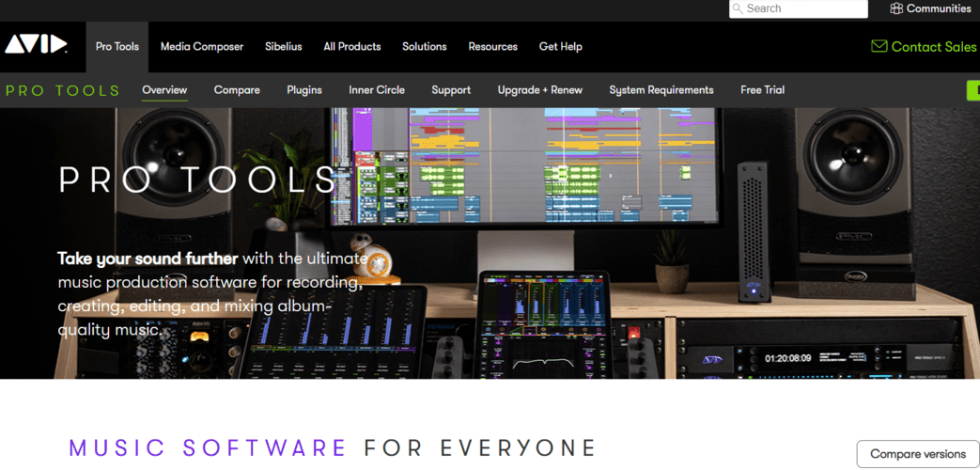980x470 pixels.
Task: Open the Solutions menu
Action: click(x=425, y=47)
